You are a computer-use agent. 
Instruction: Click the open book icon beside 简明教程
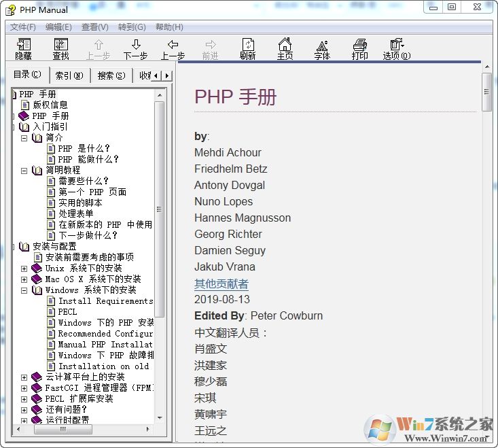(x=37, y=171)
